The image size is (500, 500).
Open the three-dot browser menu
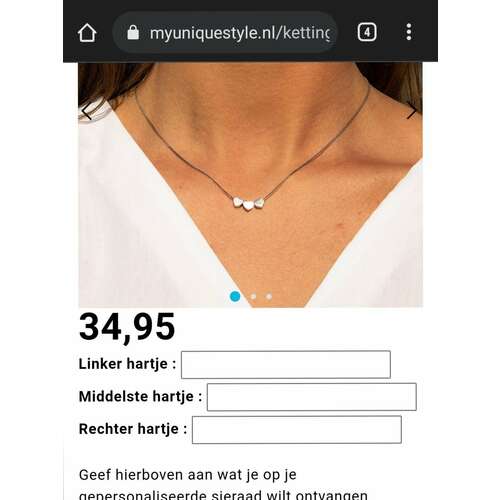[409, 32]
